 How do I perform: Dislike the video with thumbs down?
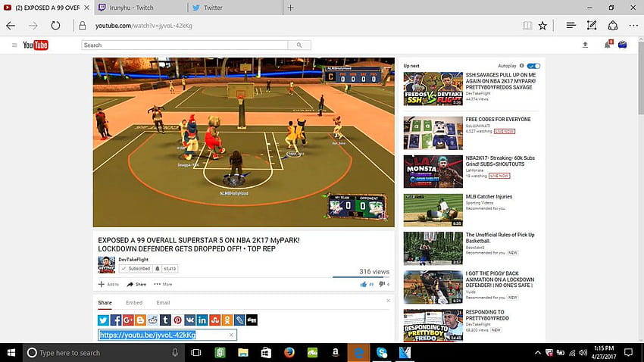coord(382,284)
